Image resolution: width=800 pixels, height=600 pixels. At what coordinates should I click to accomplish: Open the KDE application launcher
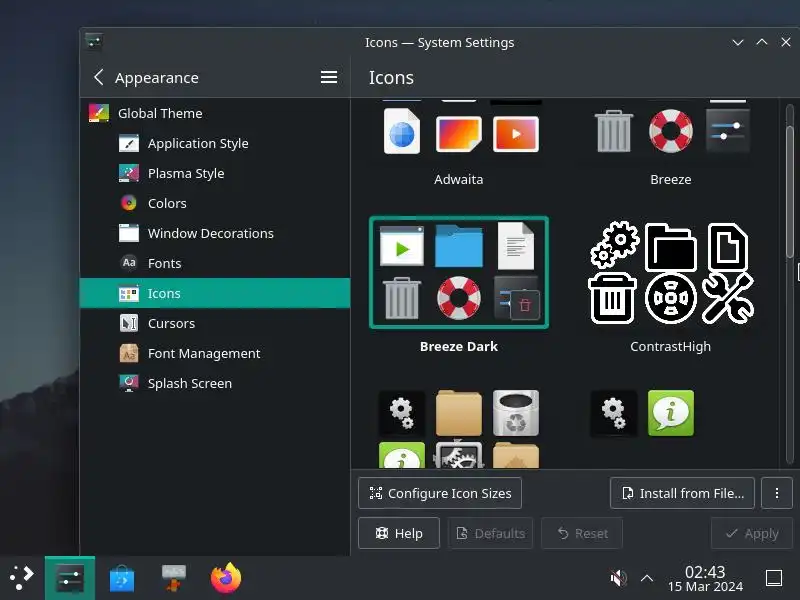pos(22,578)
